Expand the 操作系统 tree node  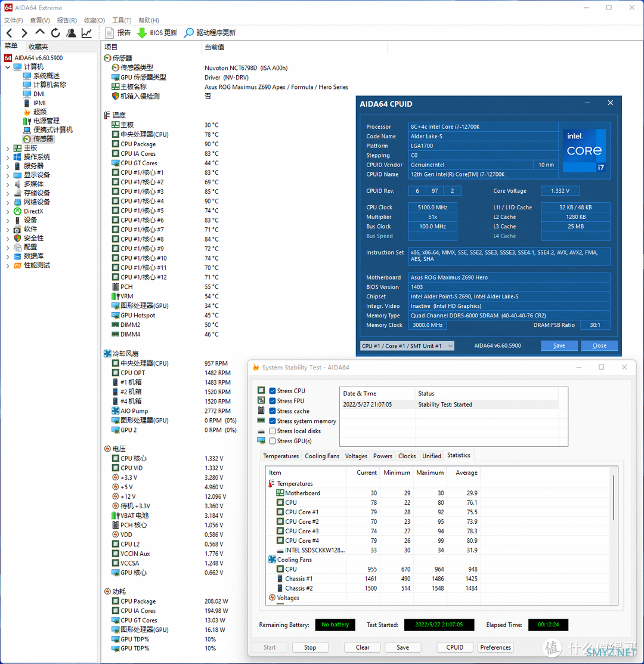point(8,157)
